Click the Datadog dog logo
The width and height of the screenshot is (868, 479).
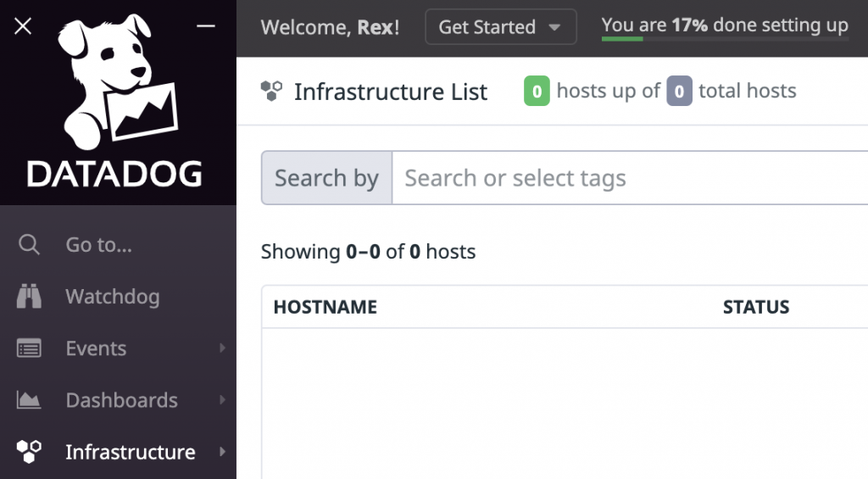tap(118, 82)
